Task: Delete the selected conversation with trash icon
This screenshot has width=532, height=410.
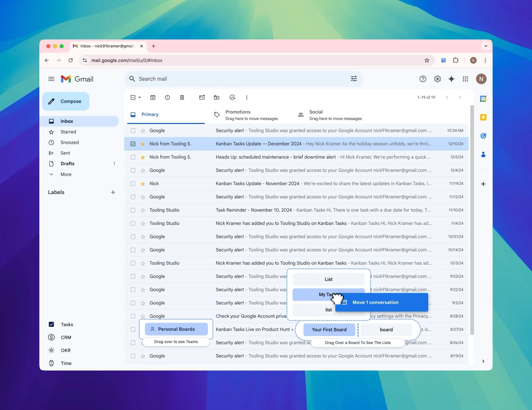Action: (x=182, y=98)
